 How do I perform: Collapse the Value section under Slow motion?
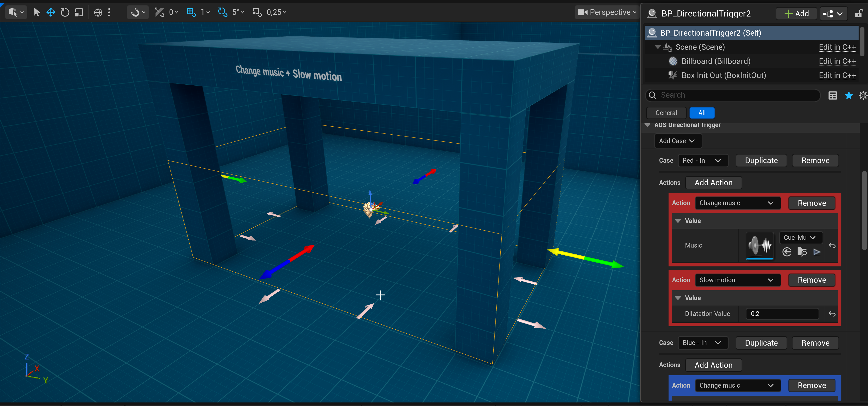pyautogui.click(x=678, y=298)
